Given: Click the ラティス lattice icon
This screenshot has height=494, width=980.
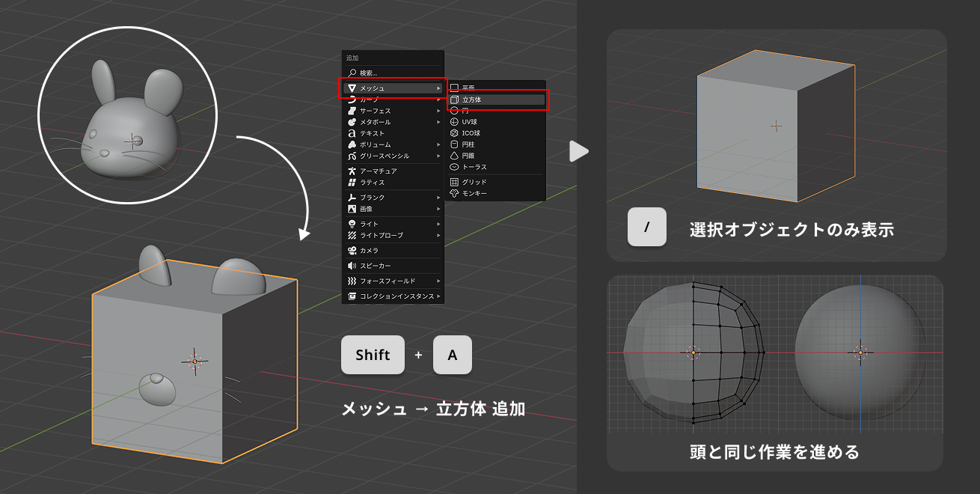Looking at the screenshot, I should pos(352,183).
